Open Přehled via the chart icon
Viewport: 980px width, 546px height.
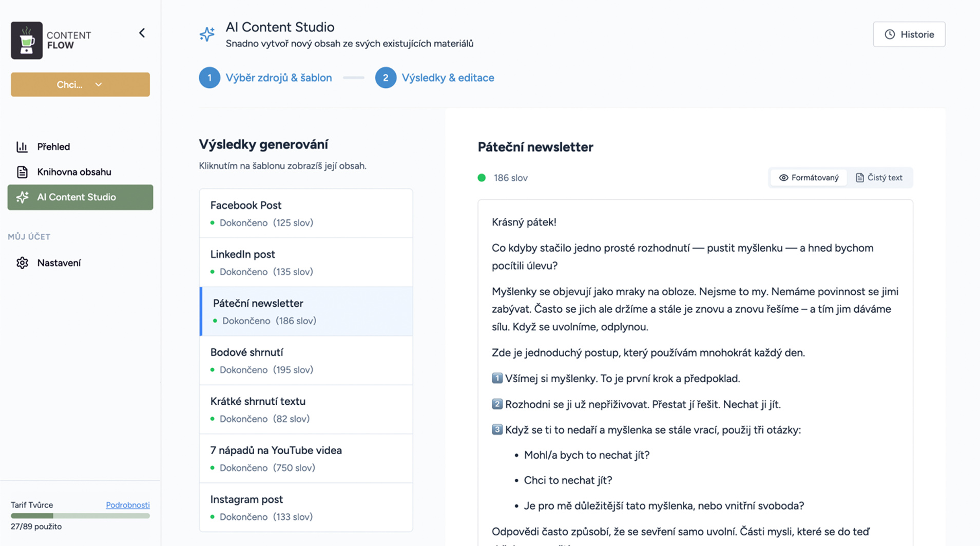pyautogui.click(x=23, y=146)
